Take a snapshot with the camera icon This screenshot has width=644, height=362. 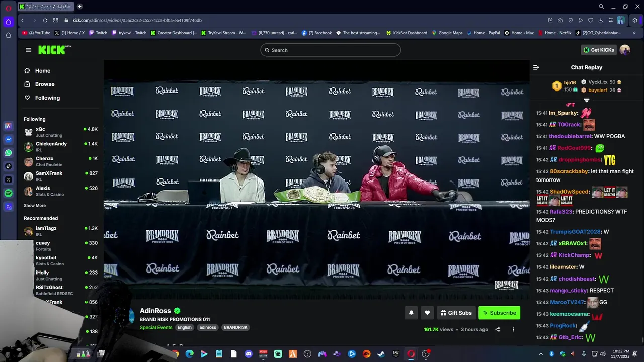click(x=560, y=20)
